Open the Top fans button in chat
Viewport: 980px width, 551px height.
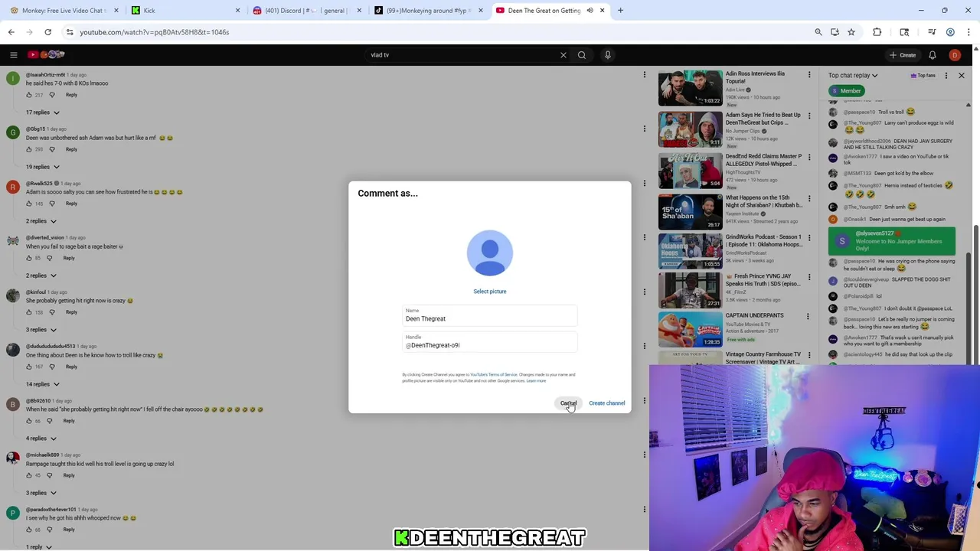click(x=923, y=75)
